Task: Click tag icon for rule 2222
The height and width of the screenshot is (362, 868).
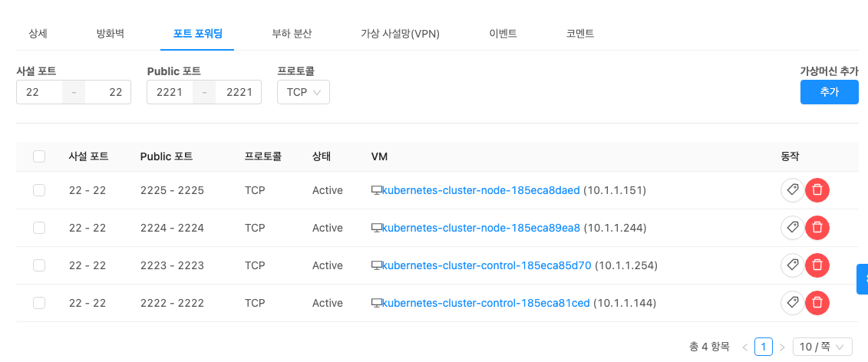Action: point(792,303)
